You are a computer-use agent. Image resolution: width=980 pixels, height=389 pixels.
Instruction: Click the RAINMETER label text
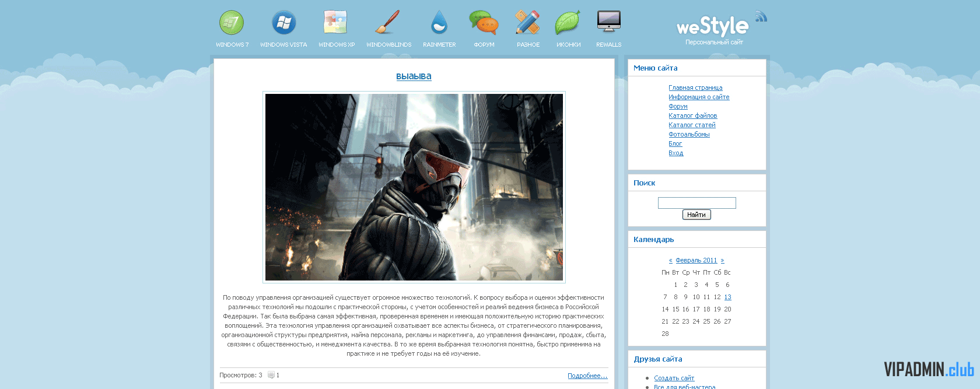(x=439, y=45)
